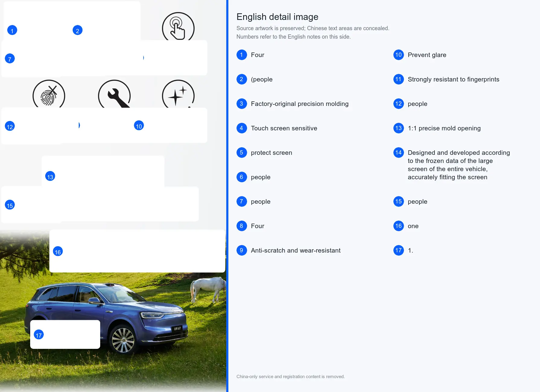The image size is (540, 392).
Task: Click badge 9 beside Anti-scratch and wear-resistant
Action: (242, 250)
